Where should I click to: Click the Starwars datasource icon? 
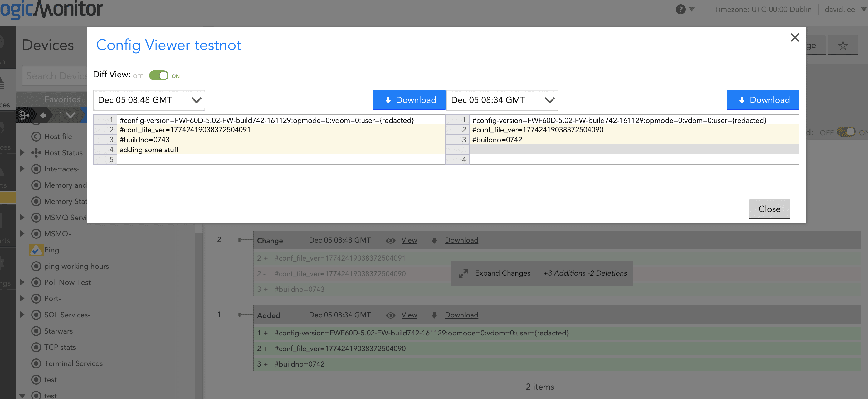click(x=36, y=331)
